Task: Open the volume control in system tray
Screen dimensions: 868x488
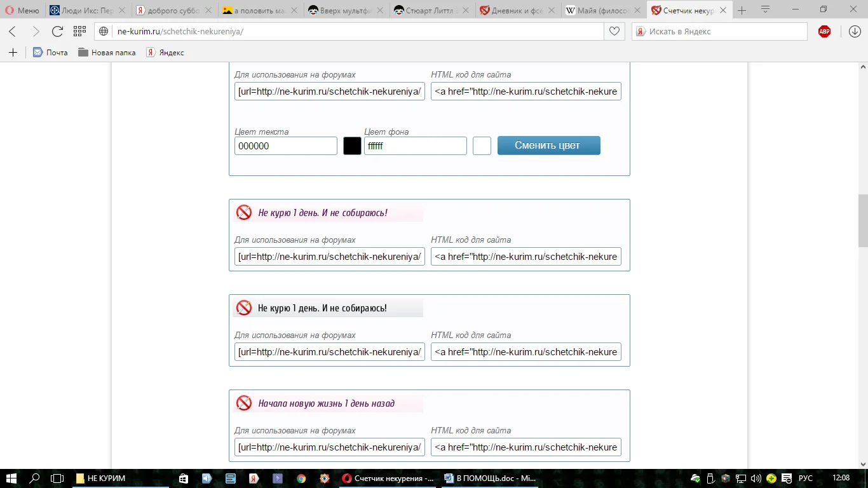Action: pyautogui.click(x=756, y=478)
